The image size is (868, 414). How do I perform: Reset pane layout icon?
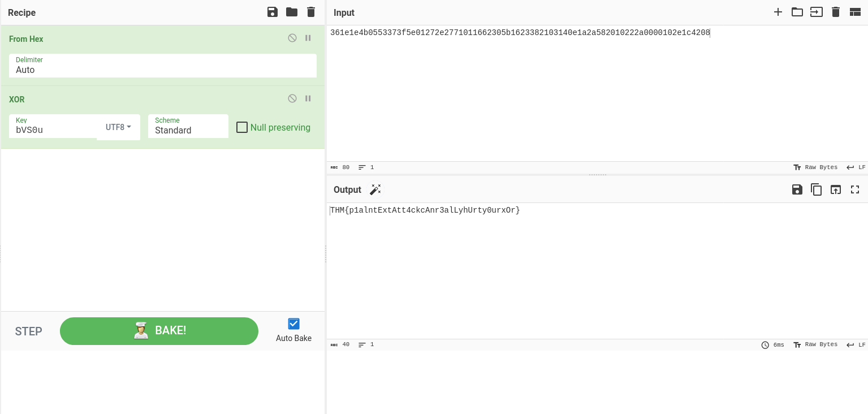(x=855, y=12)
